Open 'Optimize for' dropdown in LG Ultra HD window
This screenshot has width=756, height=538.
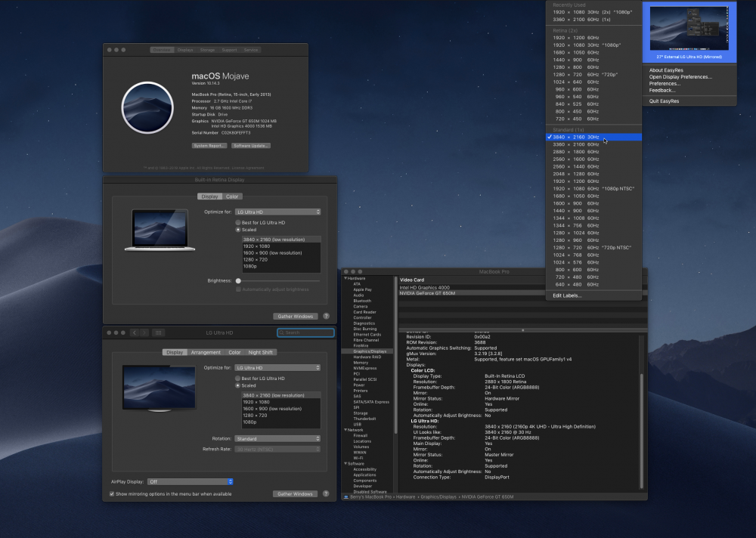click(277, 368)
